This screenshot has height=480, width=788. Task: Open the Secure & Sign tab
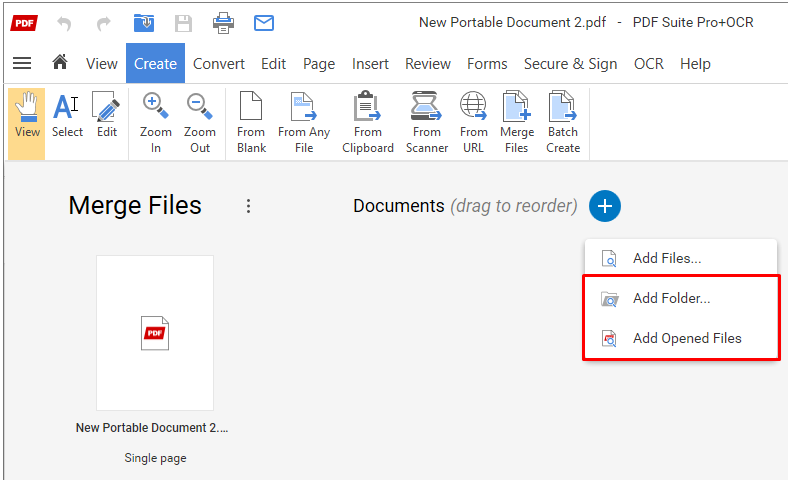pos(570,64)
